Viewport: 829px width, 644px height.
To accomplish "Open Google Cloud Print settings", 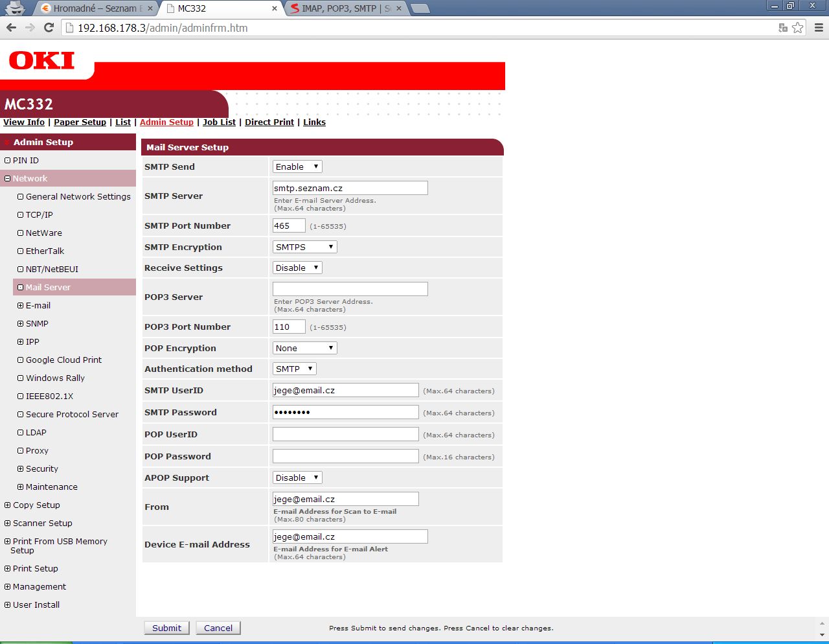I will point(63,360).
